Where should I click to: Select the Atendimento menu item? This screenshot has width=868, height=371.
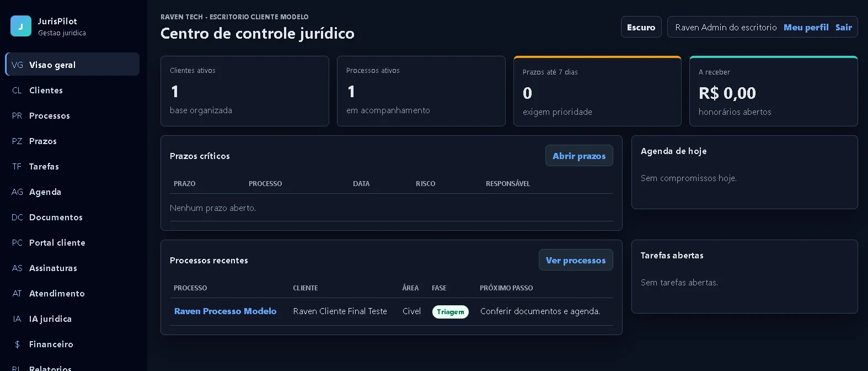[x=72, y=293]
